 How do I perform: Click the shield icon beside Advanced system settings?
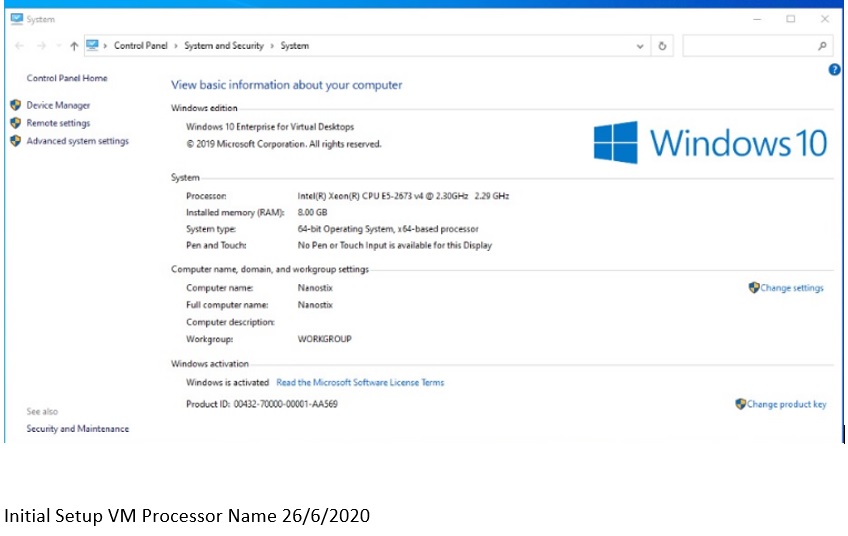tap(16, 141)
